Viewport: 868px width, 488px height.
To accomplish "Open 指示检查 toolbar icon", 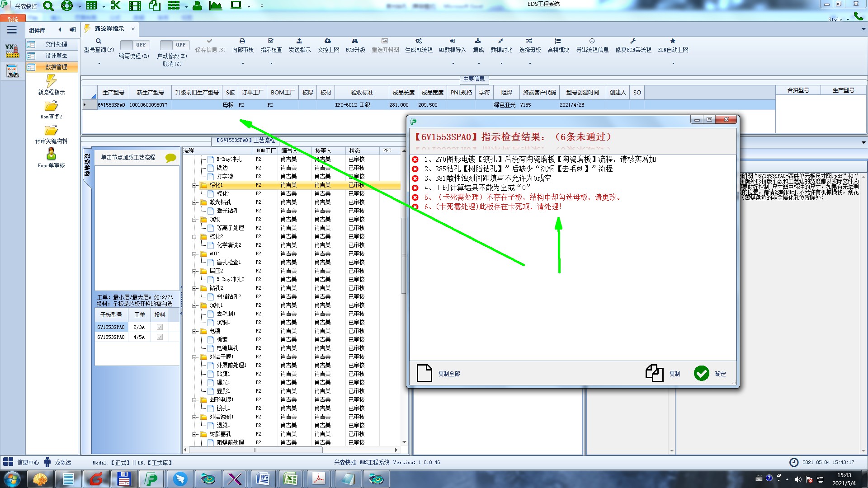I will [x=271, y=41].
